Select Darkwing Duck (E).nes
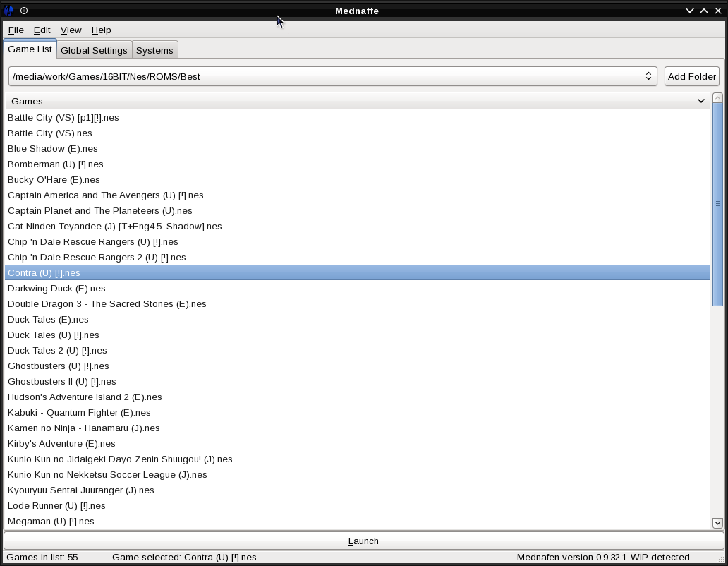The image size is (728, 566). [358, 289]
